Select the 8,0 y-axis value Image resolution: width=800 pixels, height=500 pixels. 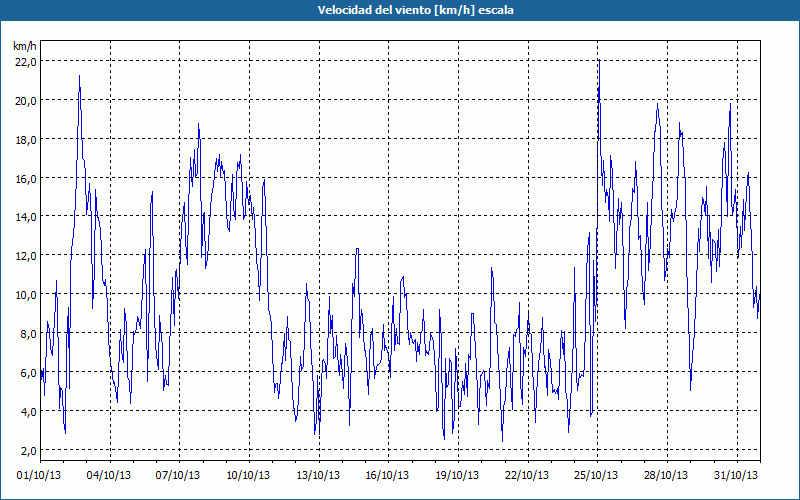pos(29,334)
